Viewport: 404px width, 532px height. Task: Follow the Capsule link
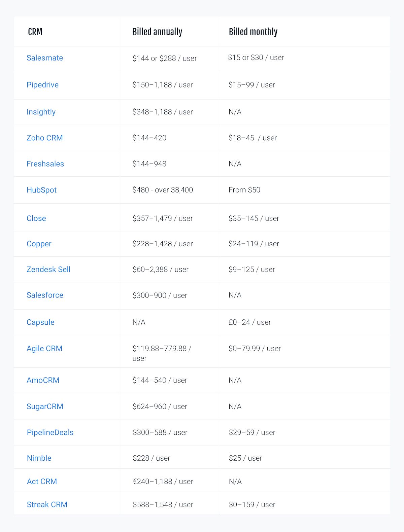point(40,322)
